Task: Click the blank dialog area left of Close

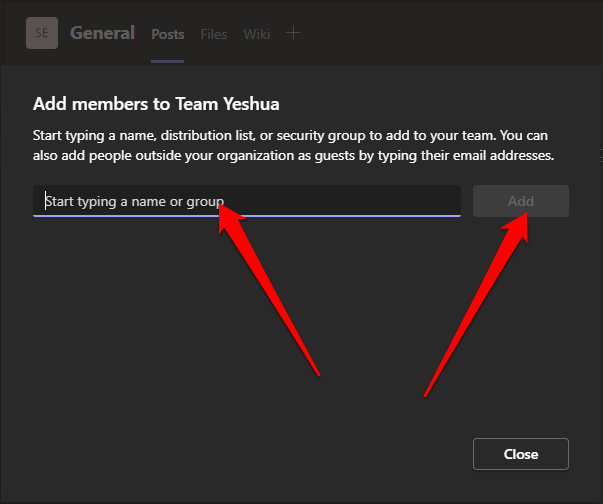Action: pyautogui.click(x=250, y=454)
